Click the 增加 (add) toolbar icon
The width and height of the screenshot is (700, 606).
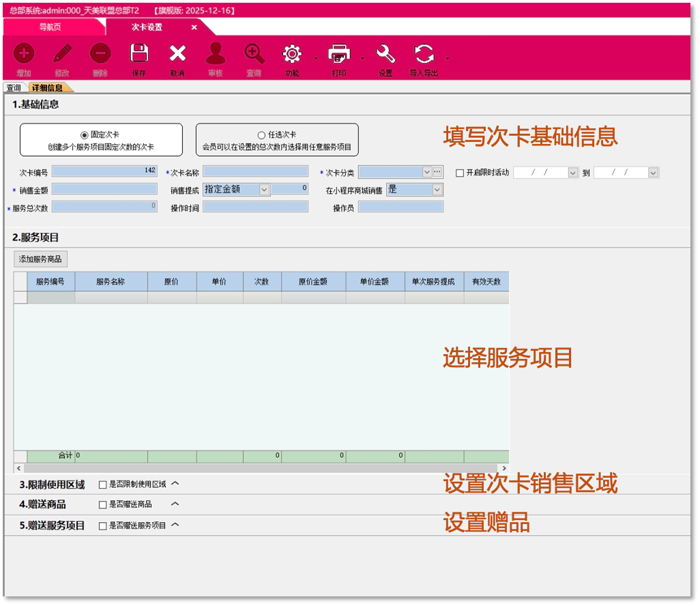tap(24, 54)
